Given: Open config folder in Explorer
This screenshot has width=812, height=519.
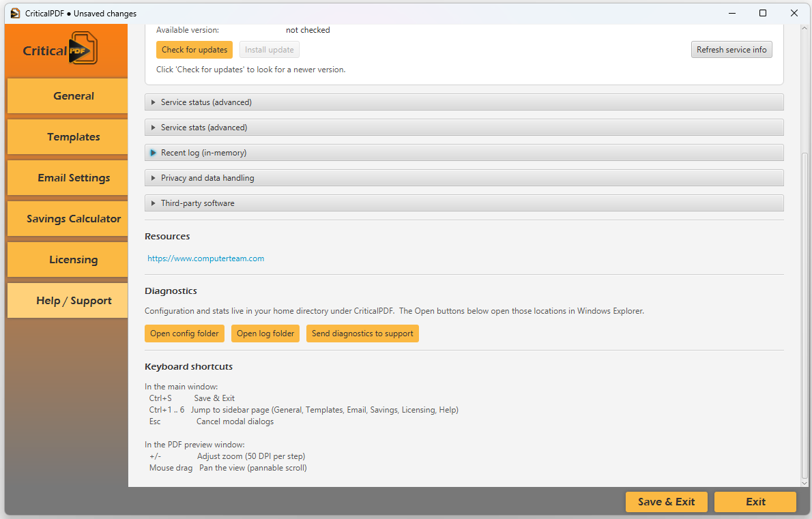Looking at the screenshot, I should click(x=184, y=333).
